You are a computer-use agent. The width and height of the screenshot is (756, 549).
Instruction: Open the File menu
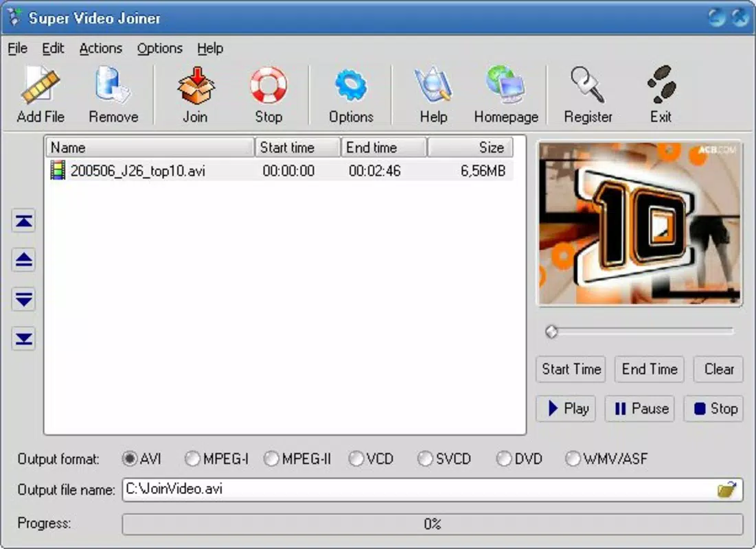coord(18,48)
